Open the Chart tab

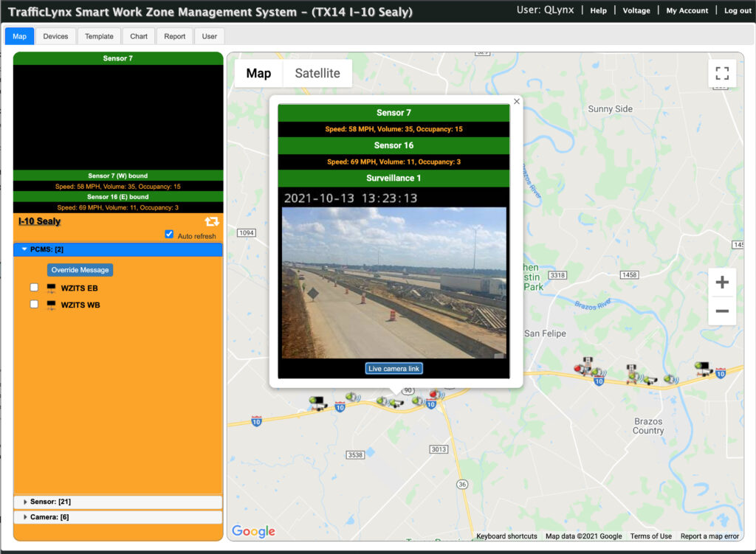click(139, 36)
